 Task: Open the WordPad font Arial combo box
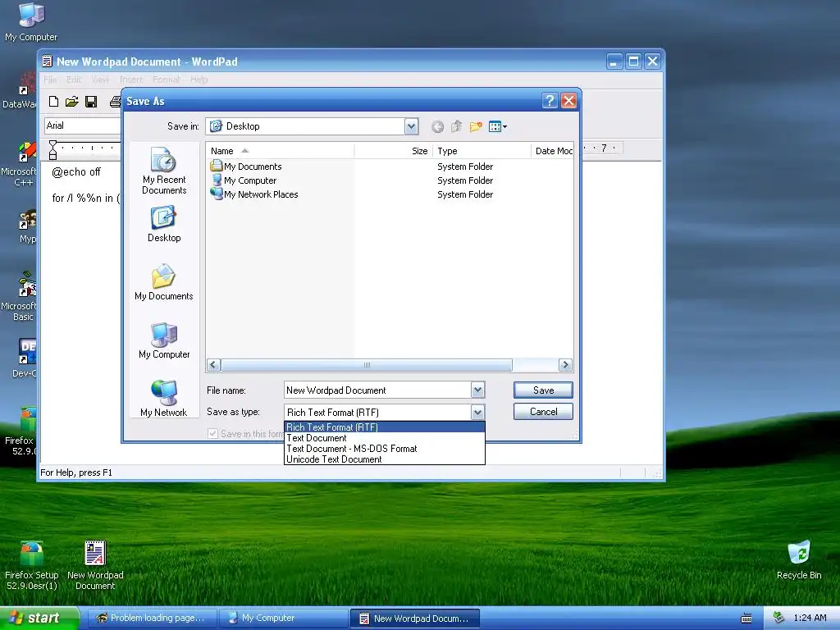pos(83,126)
